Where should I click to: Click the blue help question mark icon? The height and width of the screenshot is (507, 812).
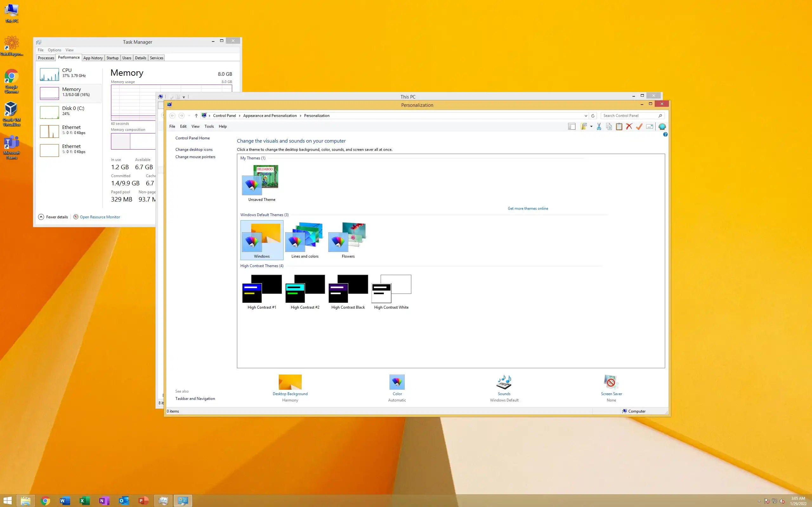[x=665, y=134]
